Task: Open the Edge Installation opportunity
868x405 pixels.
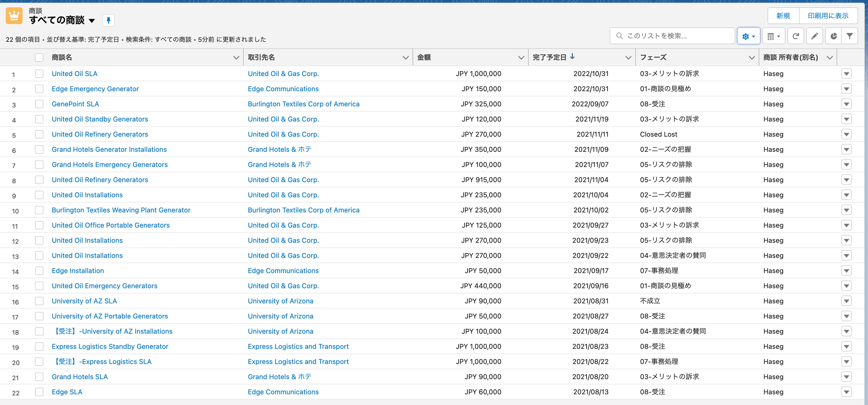Action: point(78,271)
